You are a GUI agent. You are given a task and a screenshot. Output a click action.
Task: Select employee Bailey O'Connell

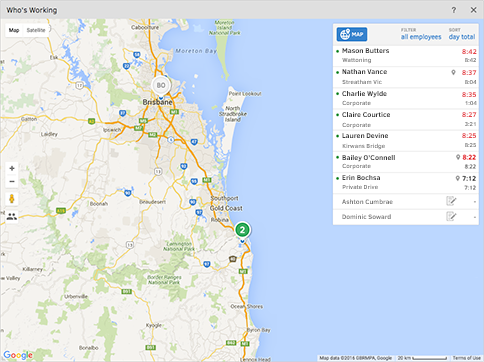(406, 162)
